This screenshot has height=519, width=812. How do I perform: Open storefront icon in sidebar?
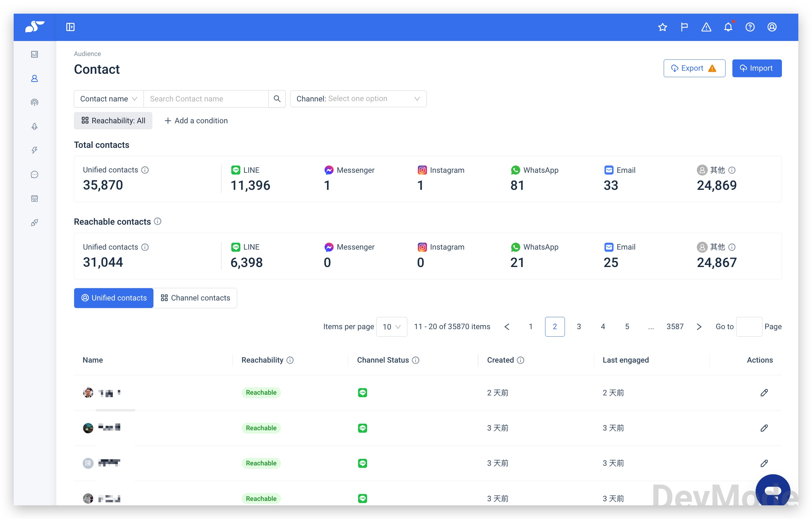point(35,198)
